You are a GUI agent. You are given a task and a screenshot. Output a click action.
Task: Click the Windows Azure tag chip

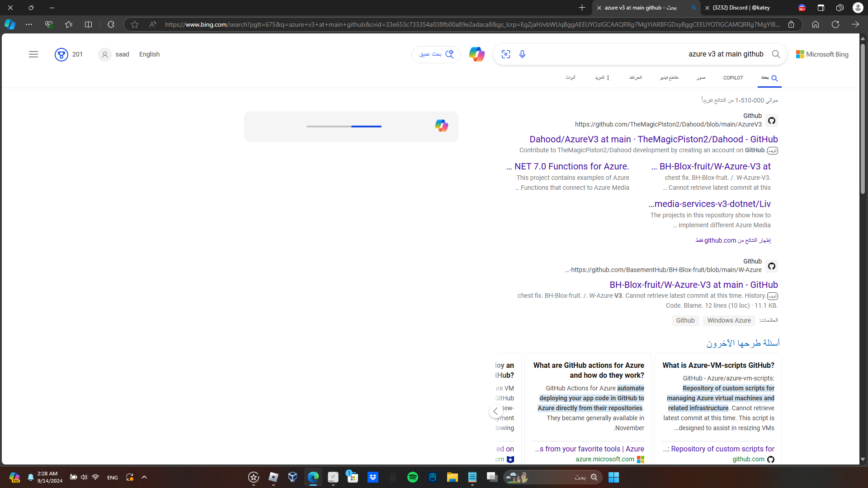coord(729,320)
